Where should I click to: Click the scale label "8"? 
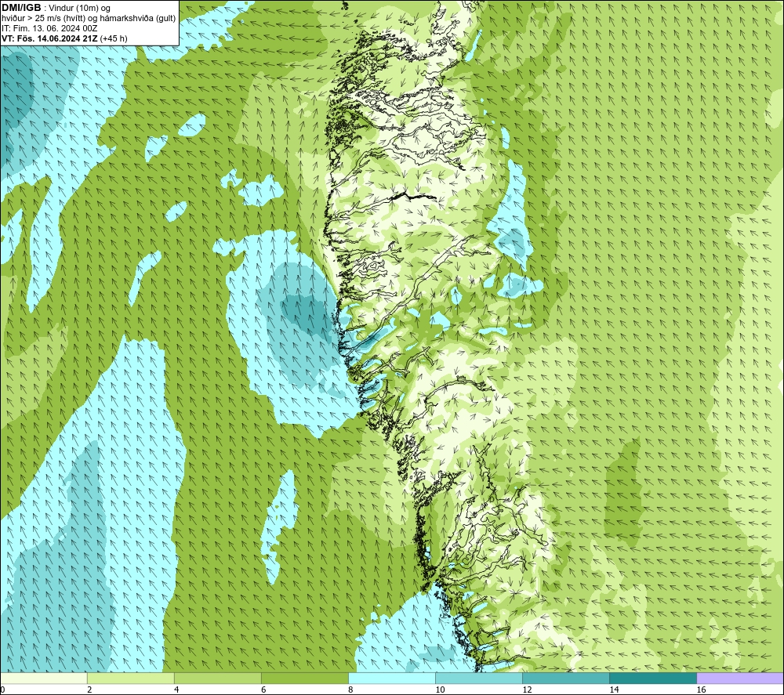(x=350, y=690)
